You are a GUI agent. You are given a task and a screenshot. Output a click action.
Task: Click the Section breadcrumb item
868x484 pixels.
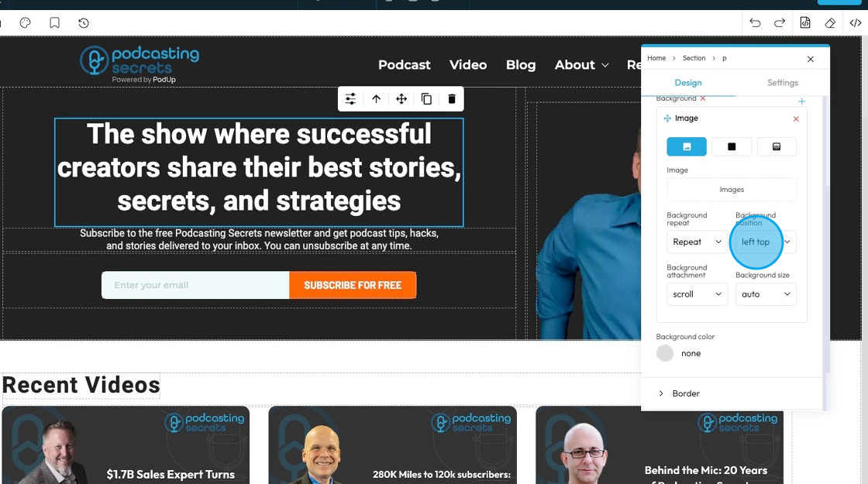[x=694, y=58]
